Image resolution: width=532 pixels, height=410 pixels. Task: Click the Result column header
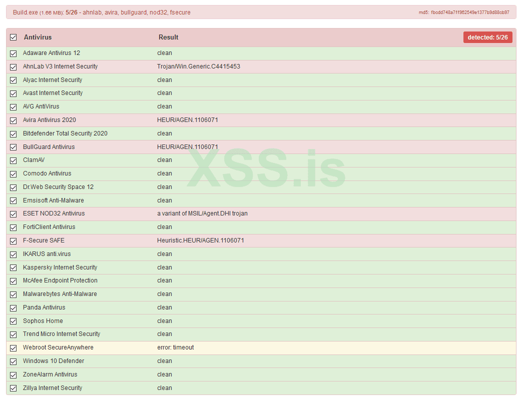tap(168, 37)
